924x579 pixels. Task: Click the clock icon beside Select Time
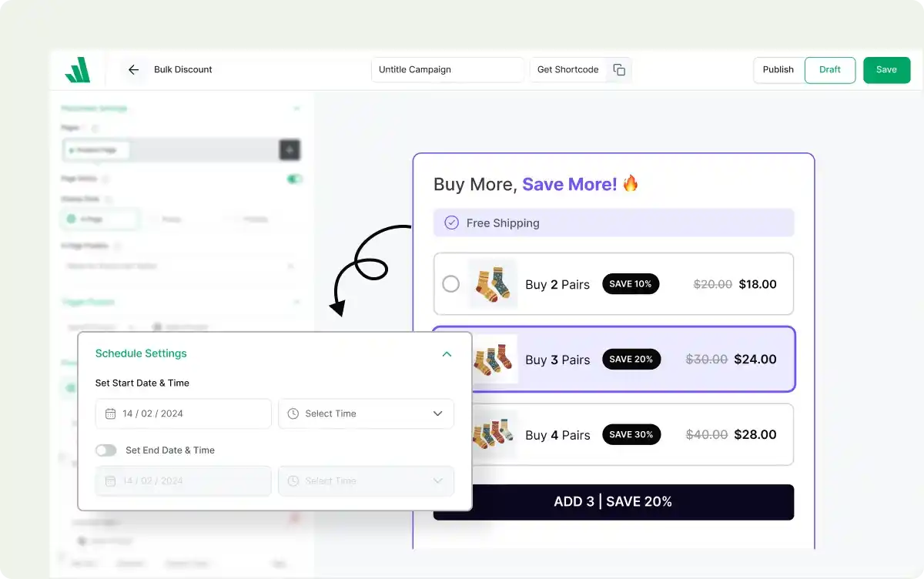point(293,413)
